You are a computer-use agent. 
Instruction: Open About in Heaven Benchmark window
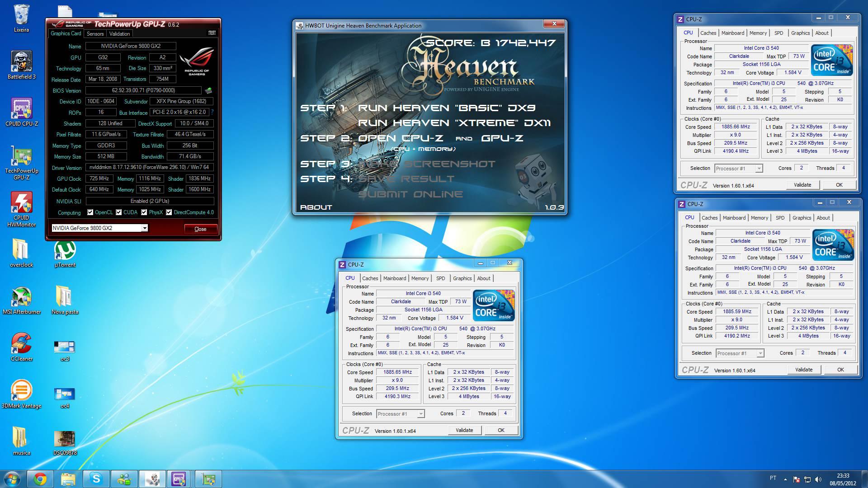(316, 207)
